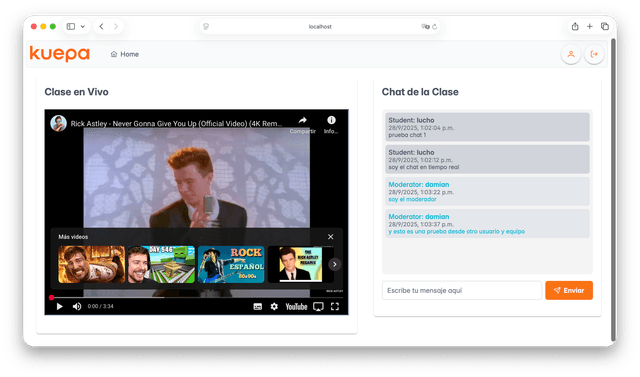Viewport: 640px width, 377px height.
Task: Click the Rick Astley channel avatar
Action: point(58,124)
